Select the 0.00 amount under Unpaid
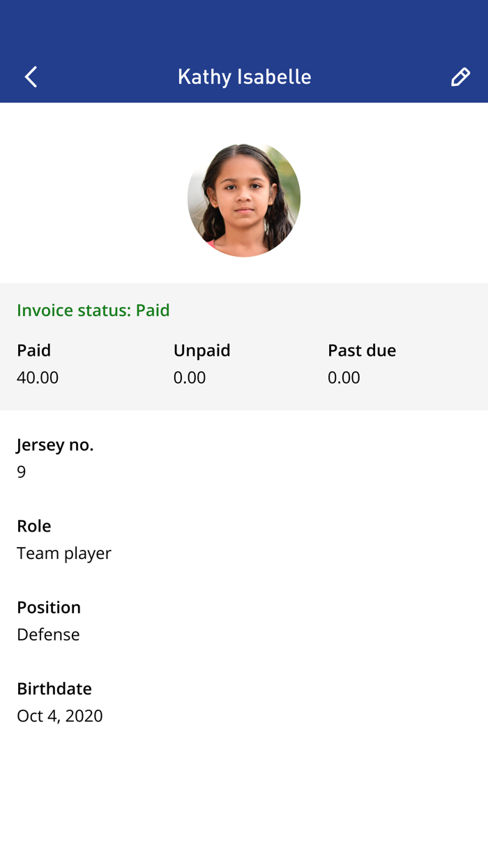This screenshot has width=488, height=868. pos(190,377)
